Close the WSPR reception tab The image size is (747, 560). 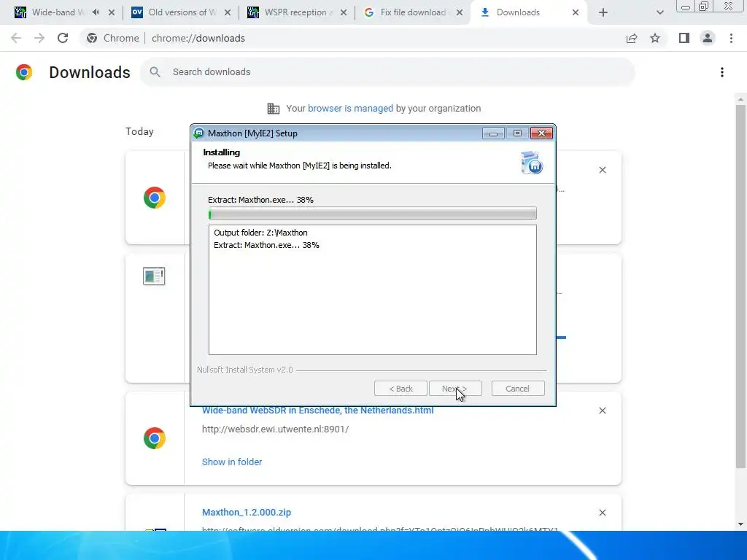tap(344, 12)
